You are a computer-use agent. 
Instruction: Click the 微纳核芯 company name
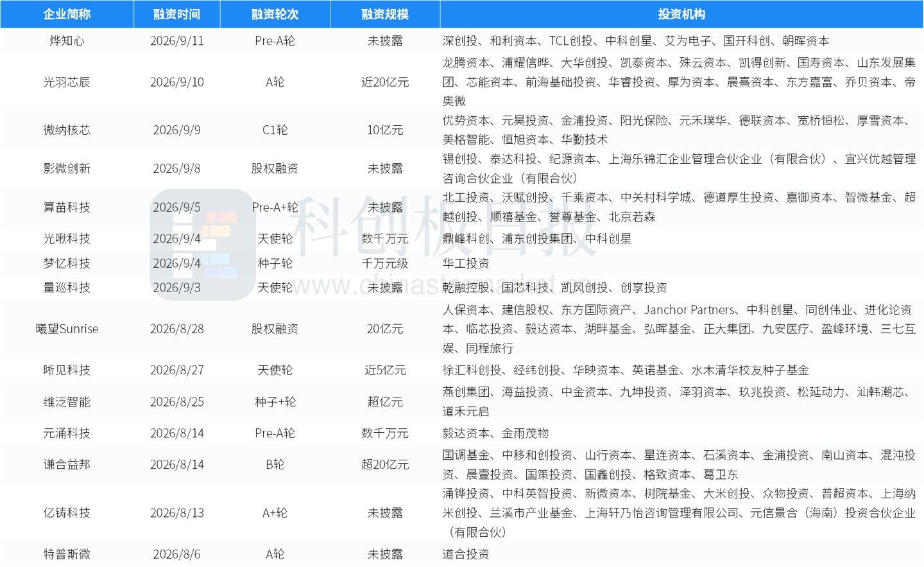[x=67, y=130]
